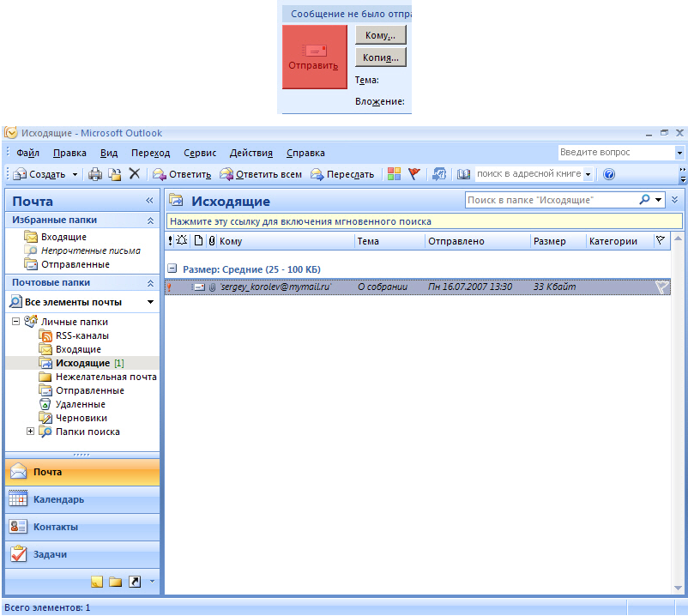Collapse the Избранные папки section
Screen dimensions: 688x616
[150, 220]
